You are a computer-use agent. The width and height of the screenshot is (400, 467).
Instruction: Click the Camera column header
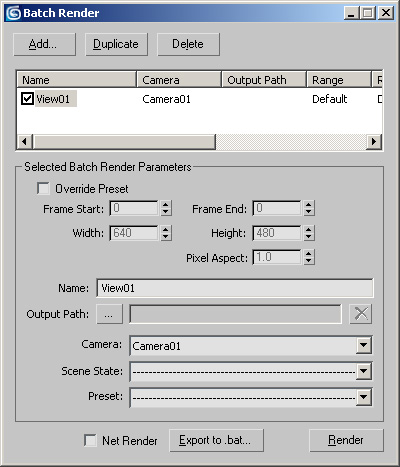pos(179,80)
